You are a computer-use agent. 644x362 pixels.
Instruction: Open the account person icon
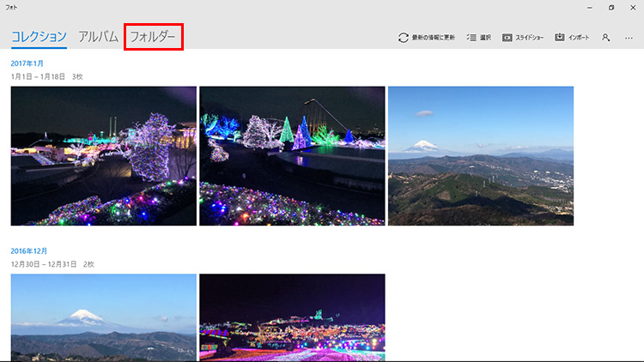point(606,38)
